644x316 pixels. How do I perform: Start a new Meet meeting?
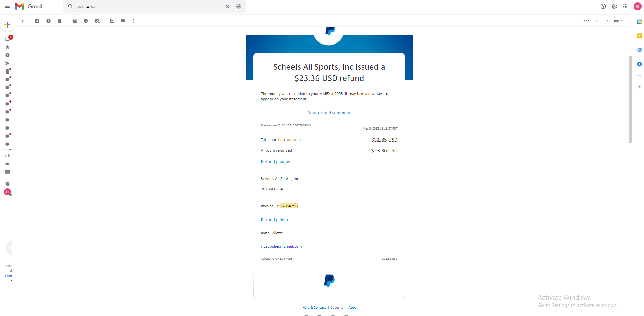7,156
